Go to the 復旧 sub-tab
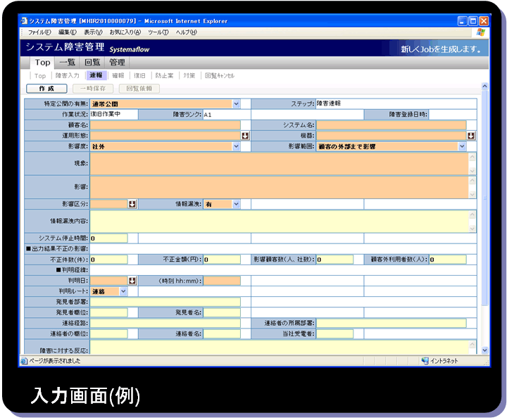 (x=139, y=75)
